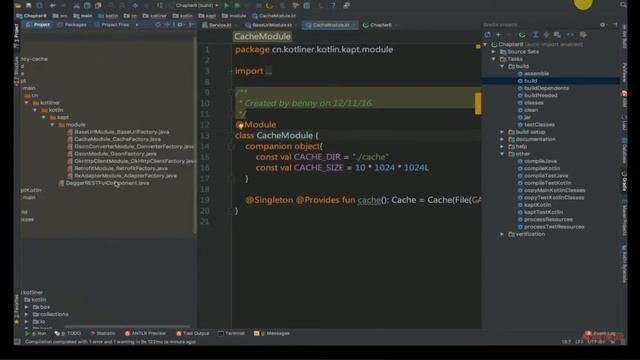Open the Run tool window button
The image size is (640, 360).
pyautogui.click(x=36, y=333)
